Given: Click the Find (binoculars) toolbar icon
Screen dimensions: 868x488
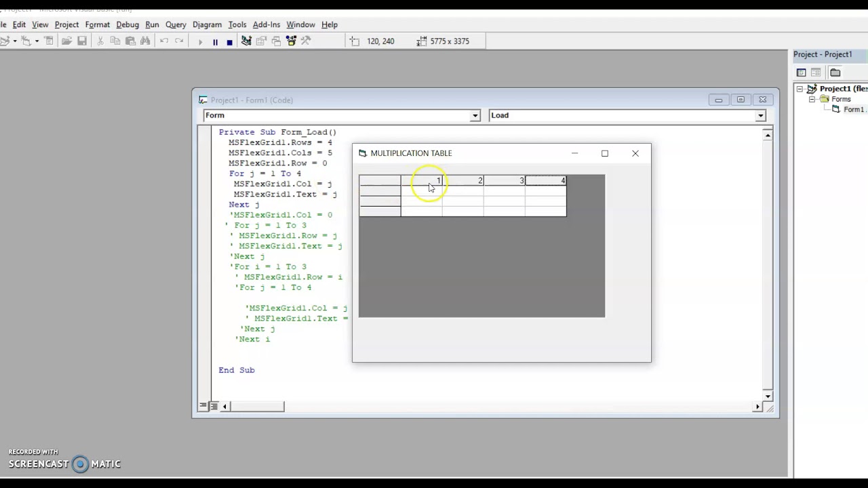Looking at the screenshot, I should coord(145,41).
